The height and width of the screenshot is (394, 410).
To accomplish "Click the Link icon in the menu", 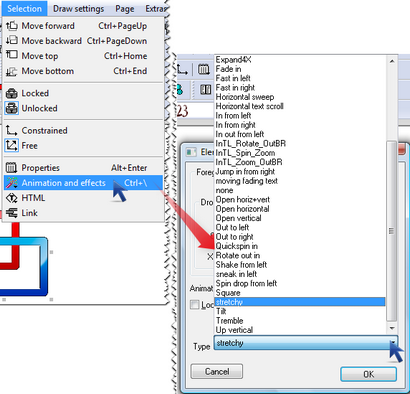I will [12, 213].
